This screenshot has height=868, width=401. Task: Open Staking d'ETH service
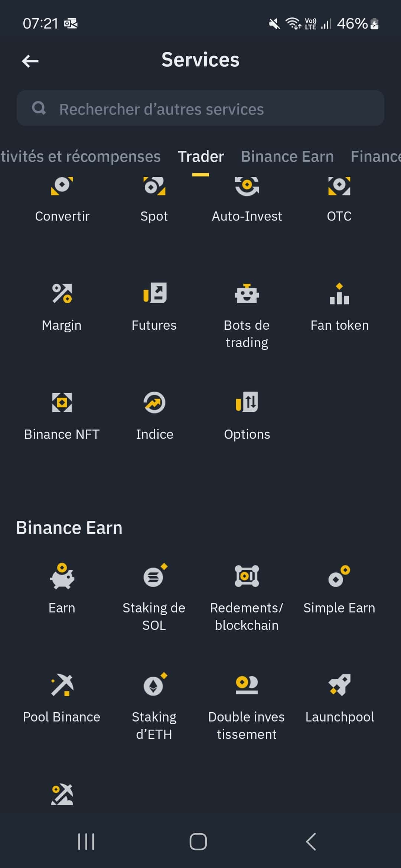[x=154, y=685]
